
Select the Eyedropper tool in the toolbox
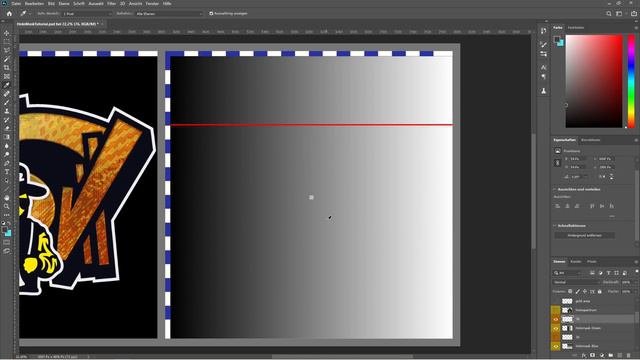(x=7, y=85)
